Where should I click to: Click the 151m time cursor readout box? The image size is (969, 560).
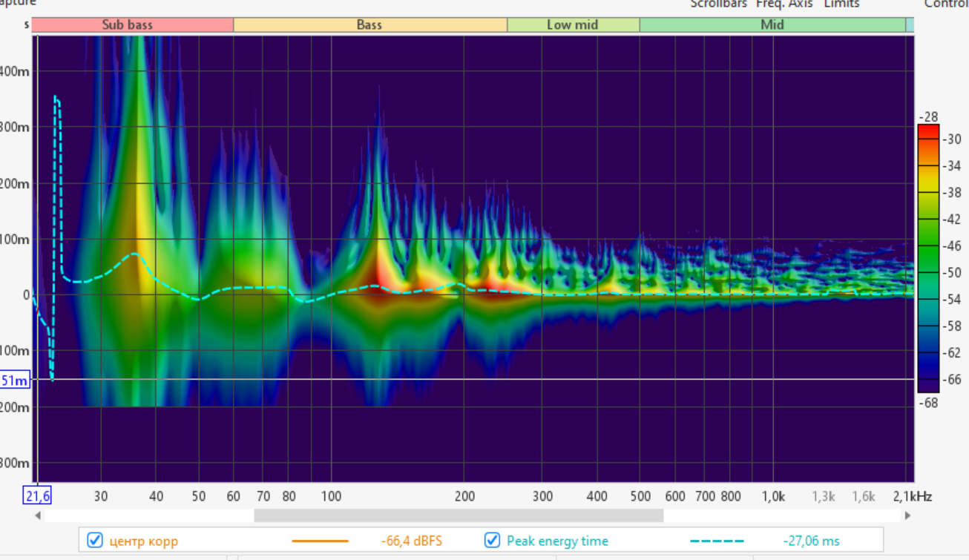(x=15, y=381)
